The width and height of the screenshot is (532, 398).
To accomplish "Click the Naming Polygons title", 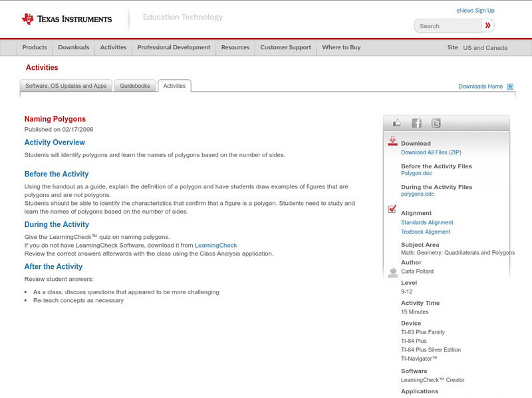I will [55, 119].
